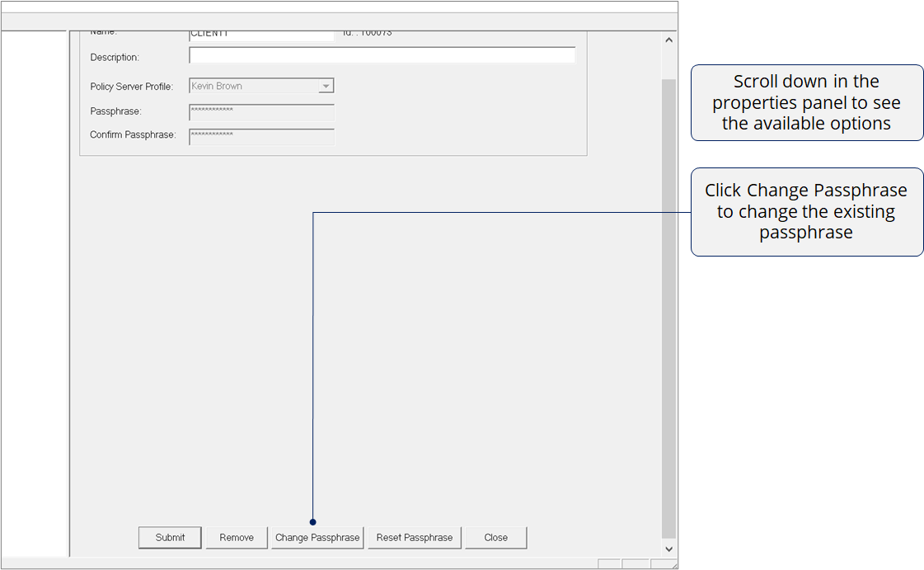Click the Confirm Passphrase label text
The height and width of the screenshot is (570, 924).
133,135
